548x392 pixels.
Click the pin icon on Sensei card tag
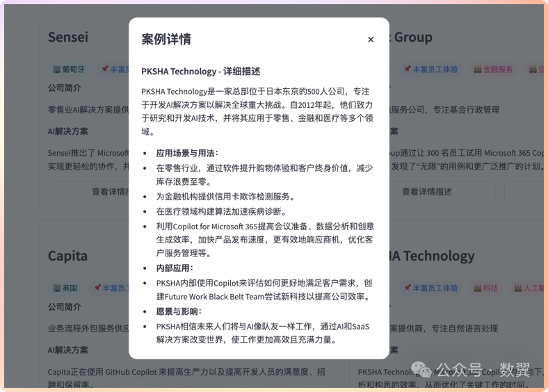tap(105, 70)
